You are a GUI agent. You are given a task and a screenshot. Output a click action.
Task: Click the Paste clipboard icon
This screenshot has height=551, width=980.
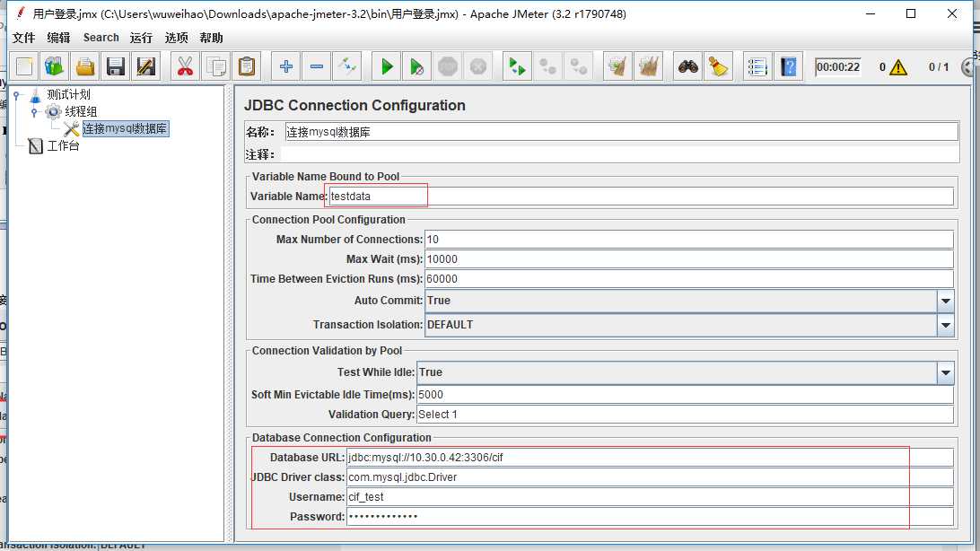[x=247, y=66]
